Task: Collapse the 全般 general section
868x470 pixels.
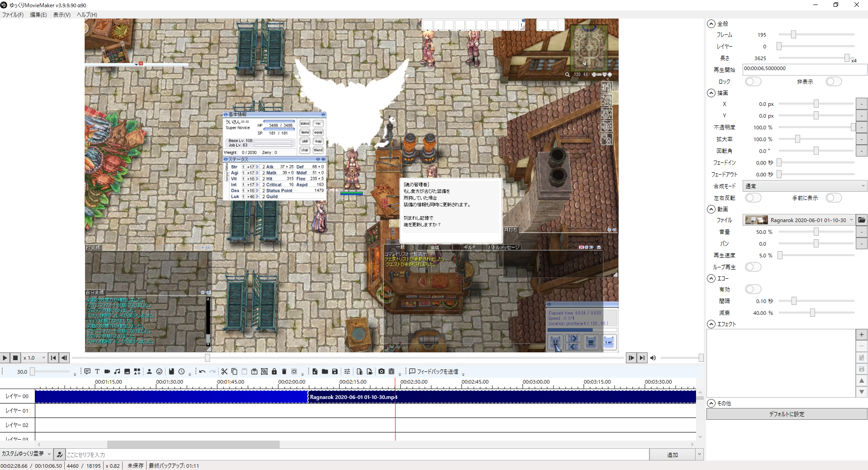Action: coord(711,24)
